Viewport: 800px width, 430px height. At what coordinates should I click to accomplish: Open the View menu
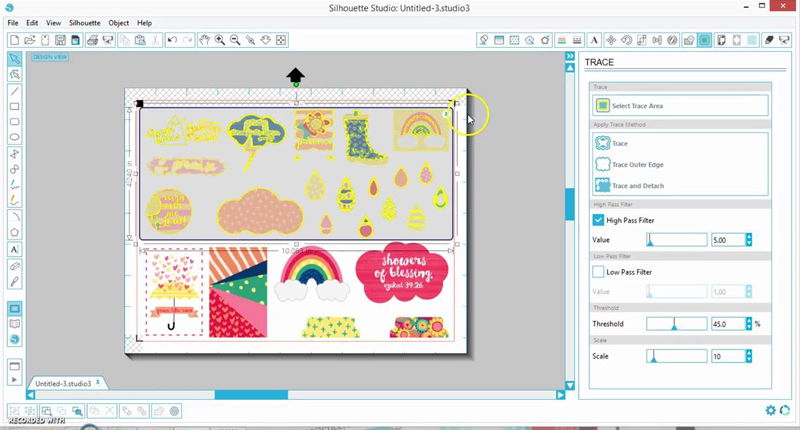pyautogui.click(x=54, y=23)
